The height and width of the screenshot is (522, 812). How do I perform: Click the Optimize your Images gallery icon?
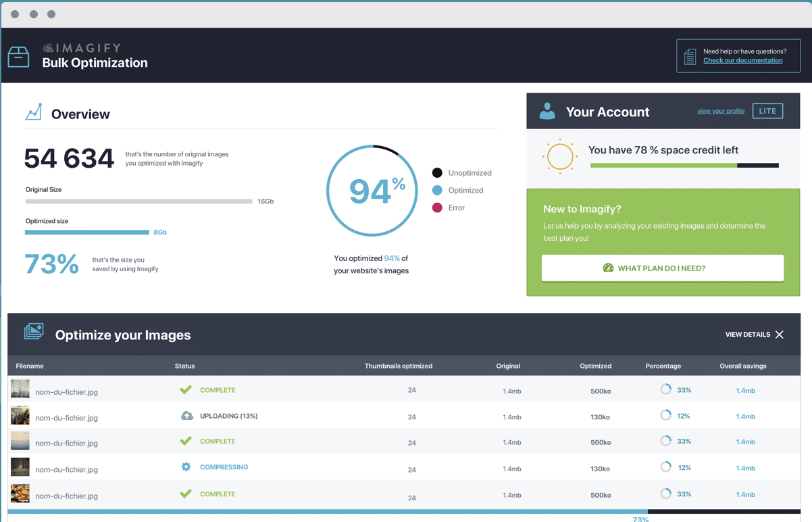(34, 331)
